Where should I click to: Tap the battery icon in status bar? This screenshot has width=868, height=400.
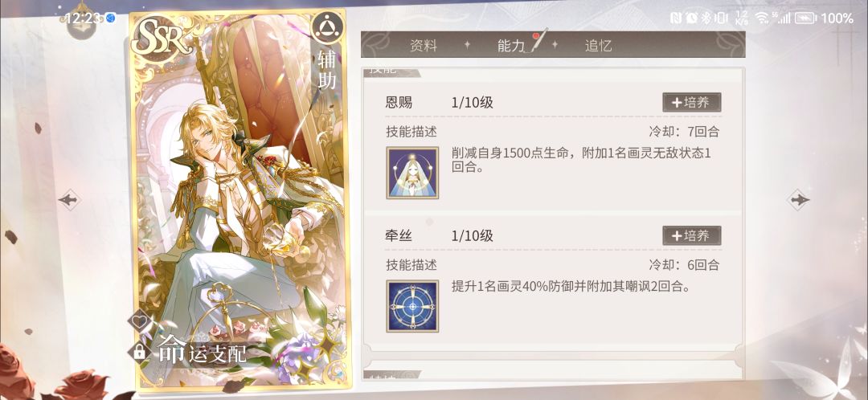[x=805, y=18]
